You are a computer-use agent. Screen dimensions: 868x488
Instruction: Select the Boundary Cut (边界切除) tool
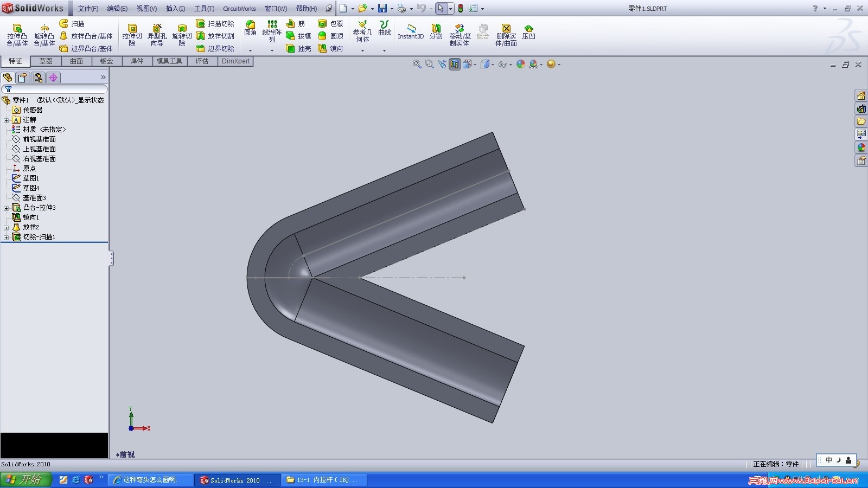click(215, 48)
